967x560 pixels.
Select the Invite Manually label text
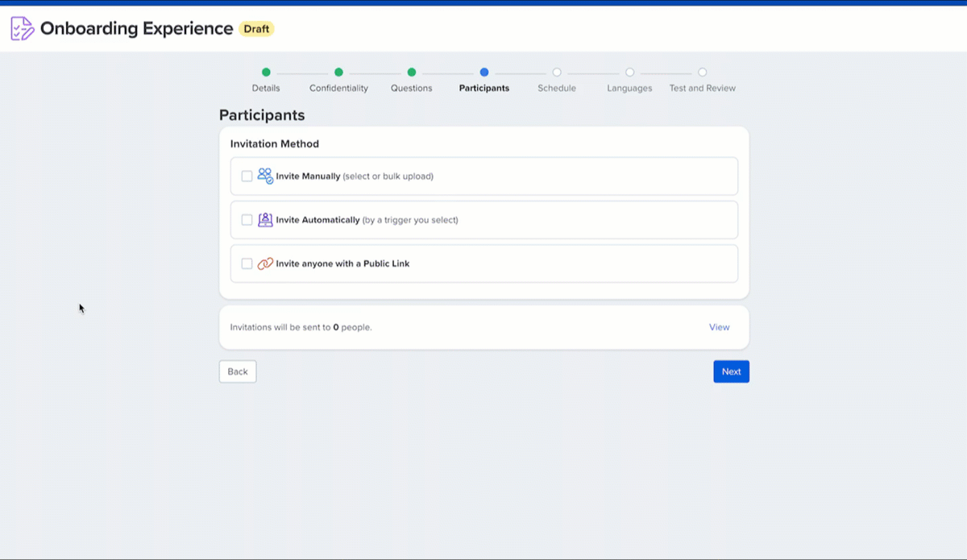coord(308,176)
